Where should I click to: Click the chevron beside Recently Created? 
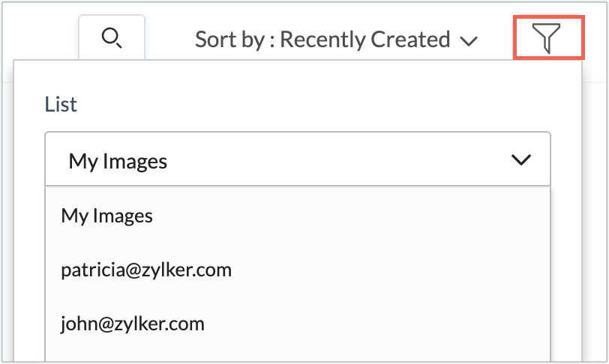click(x=469, y=40)
